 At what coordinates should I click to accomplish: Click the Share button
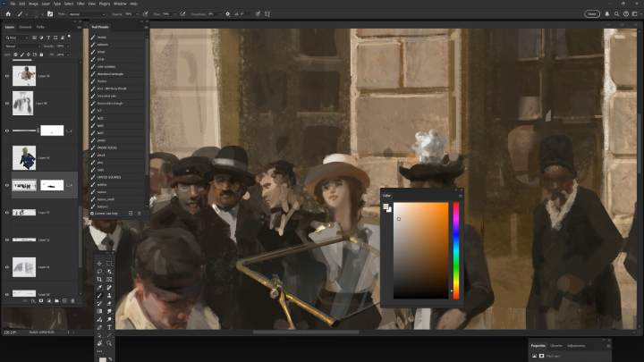tap(592, 14)
